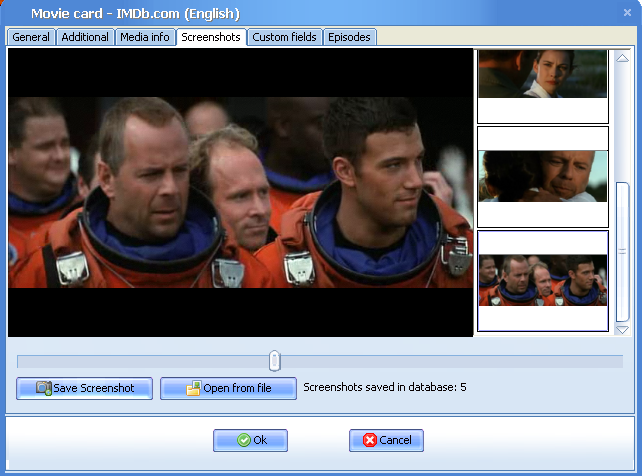The width and height of the screenshot is (642, 476).
Task: Select the Media info tab
Action: tap(145, 37)
